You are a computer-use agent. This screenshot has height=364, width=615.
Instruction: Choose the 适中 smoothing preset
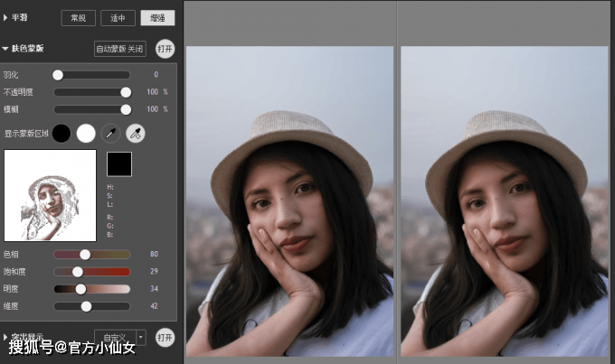pos(118,18)
